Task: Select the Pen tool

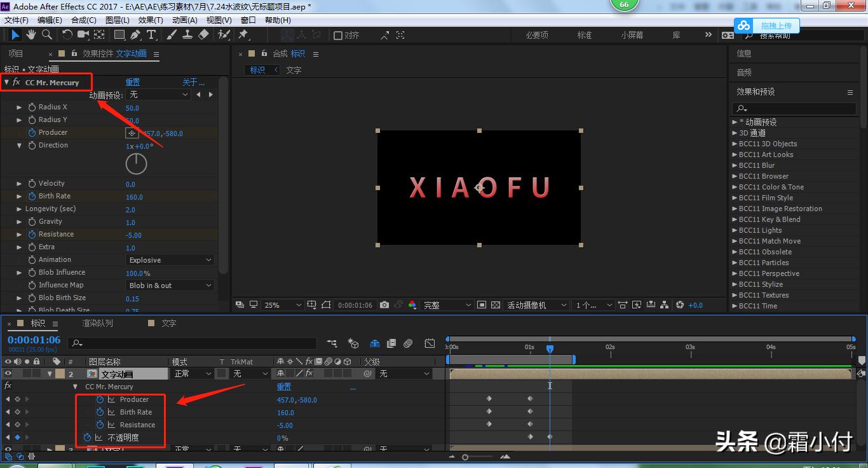Action: pyautogui.click(x=135, y=35)
